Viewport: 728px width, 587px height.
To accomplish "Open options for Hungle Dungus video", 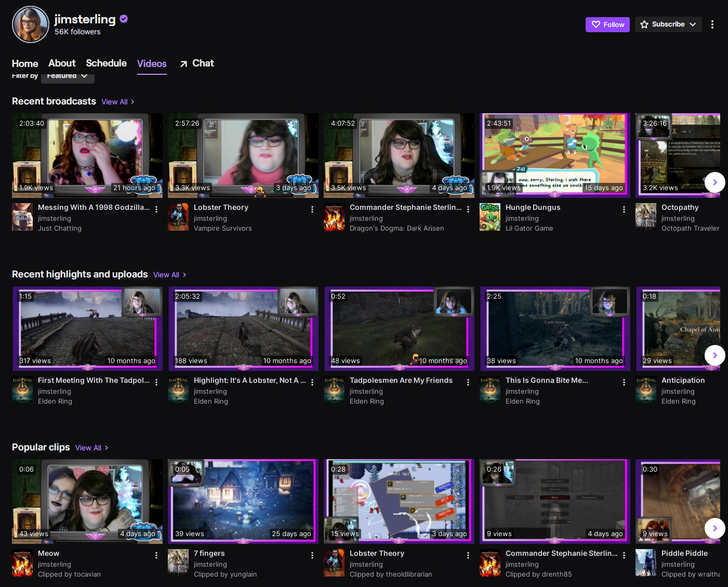I will point(624,209).
